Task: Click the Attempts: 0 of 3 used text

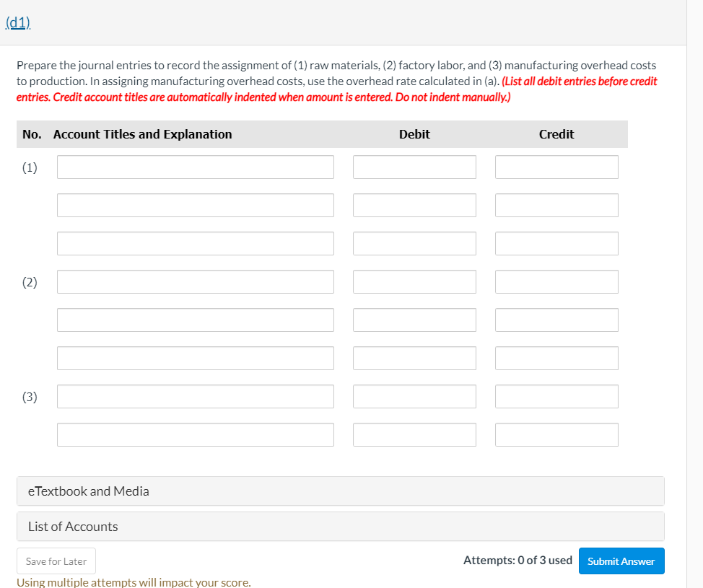Action: pyautogui.click(x=518, y=560)
